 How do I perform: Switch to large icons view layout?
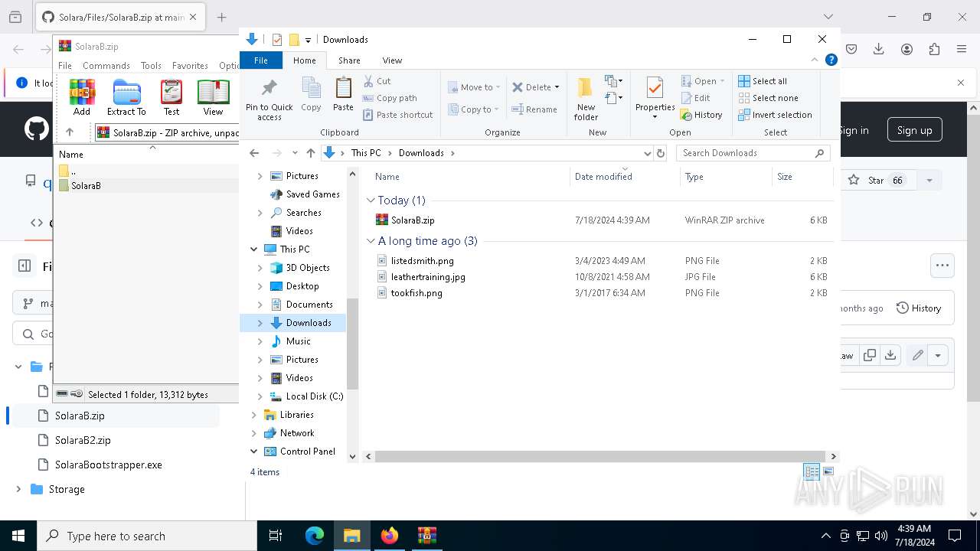point(828,471)
